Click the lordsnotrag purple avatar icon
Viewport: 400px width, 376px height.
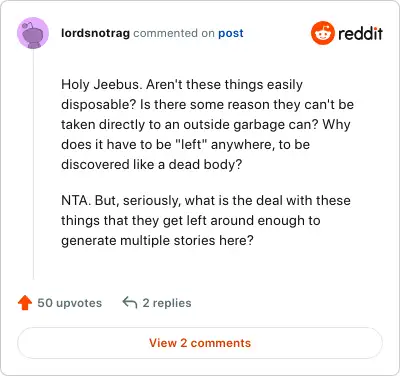pos(33,33)
